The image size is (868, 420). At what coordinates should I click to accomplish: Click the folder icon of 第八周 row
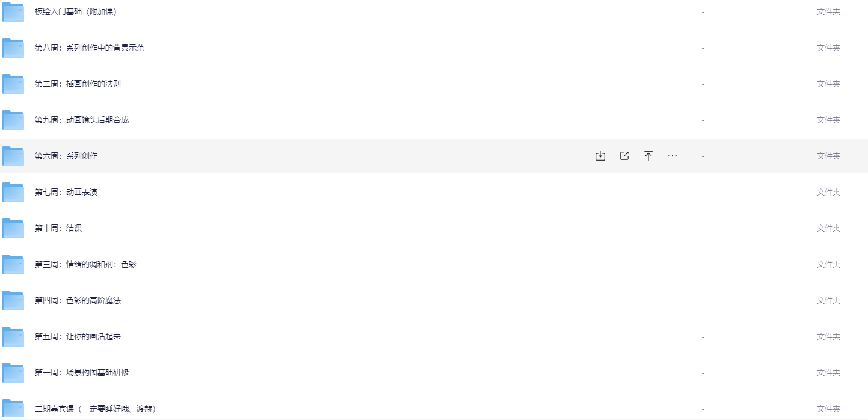13,48
